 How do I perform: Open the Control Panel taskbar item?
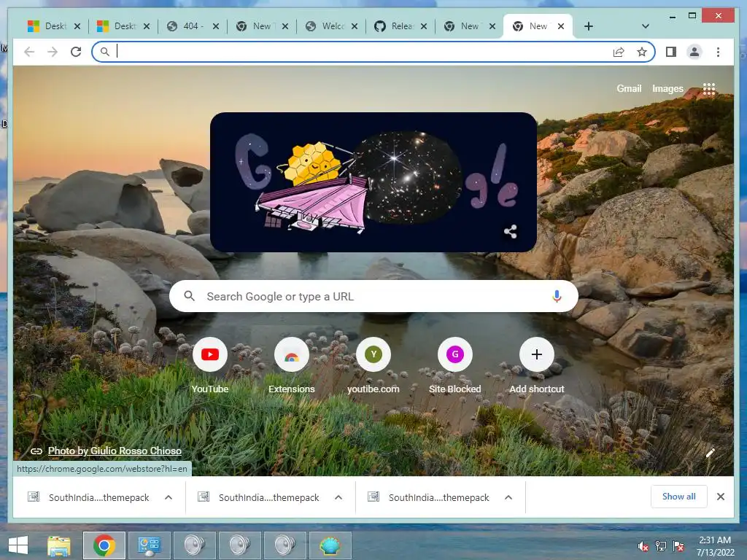[x=149, y=545]
